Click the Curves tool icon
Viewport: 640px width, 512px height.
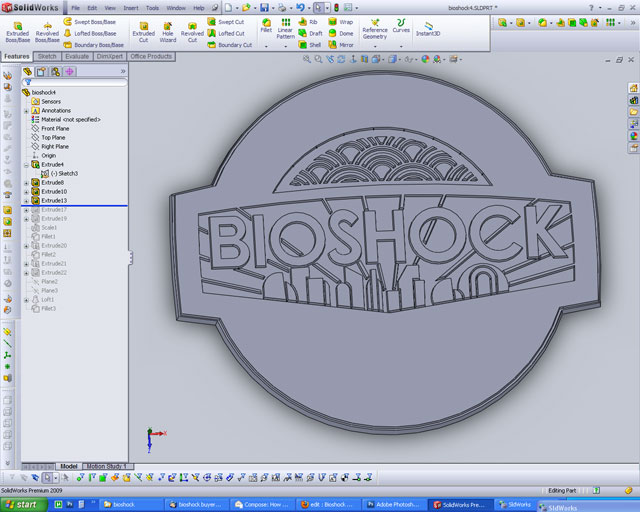(401, 25)
